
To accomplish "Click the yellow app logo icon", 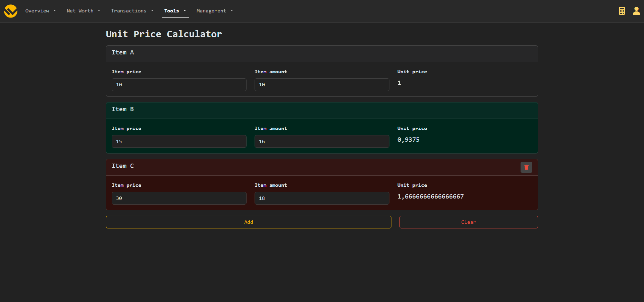I will [x=11, y=11].
